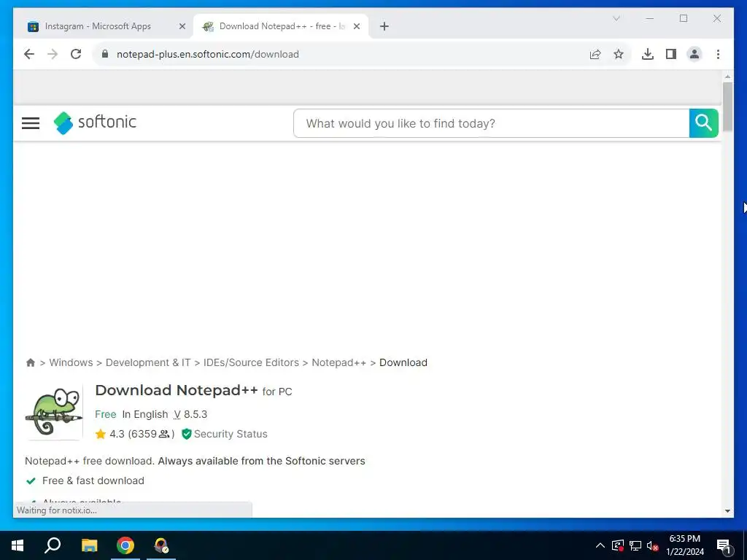
Task: Click the network tray icon
Action: point(635,545)
